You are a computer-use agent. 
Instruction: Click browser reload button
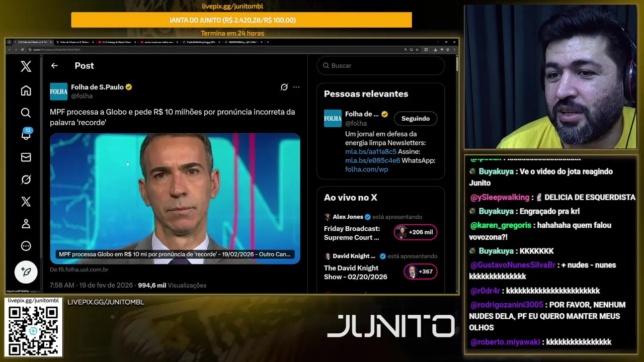click(22, 49)
